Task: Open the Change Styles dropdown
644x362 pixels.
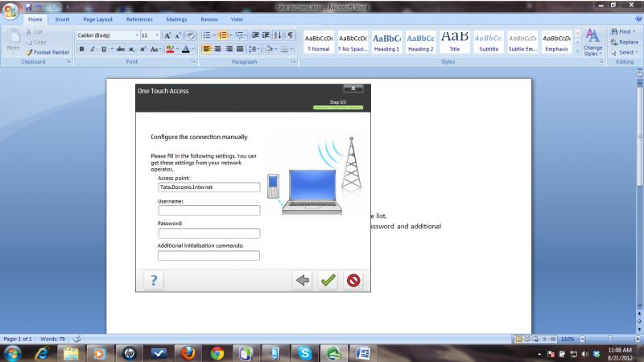Action: tap(592, 43)
